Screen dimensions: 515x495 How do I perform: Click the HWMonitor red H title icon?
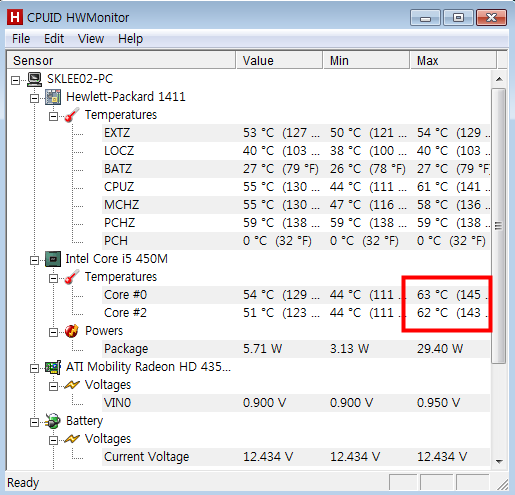click(x=15, y=17)
